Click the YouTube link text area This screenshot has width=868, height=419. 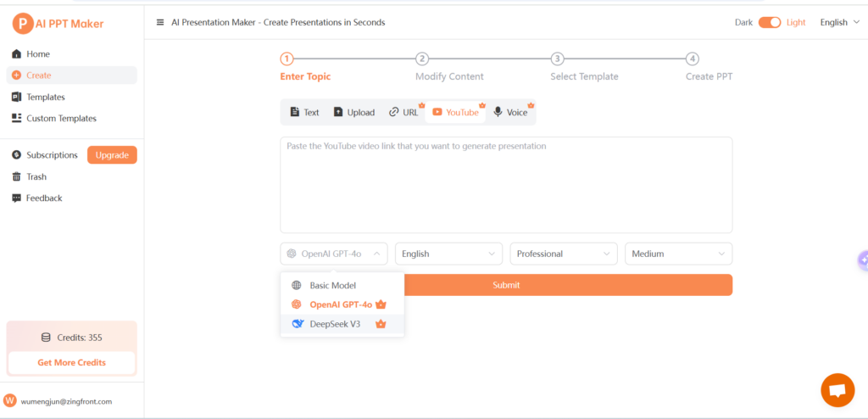tap(506, 184)
